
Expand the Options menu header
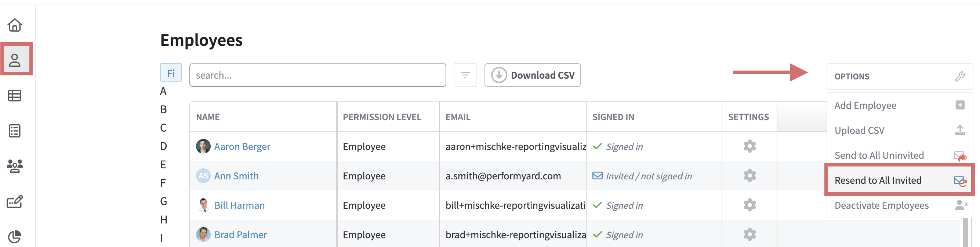[x=899, y=76]
